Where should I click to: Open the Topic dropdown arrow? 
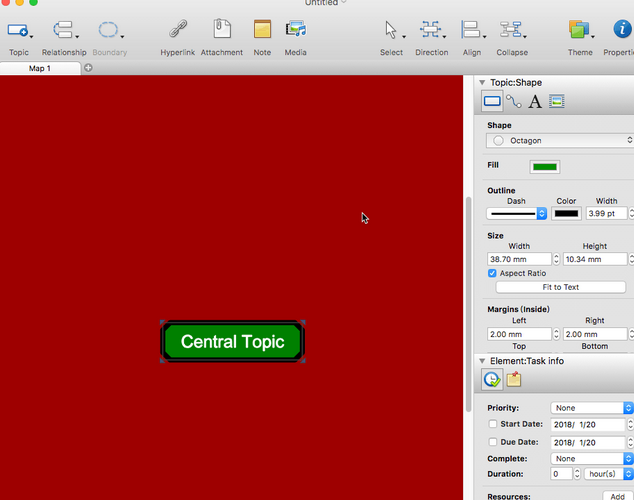pos(31,37)
